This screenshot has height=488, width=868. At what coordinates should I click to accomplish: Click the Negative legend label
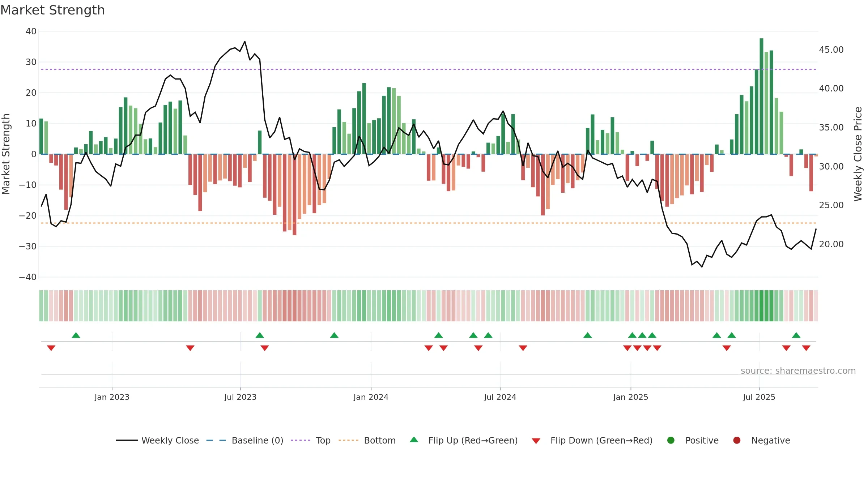771,440
